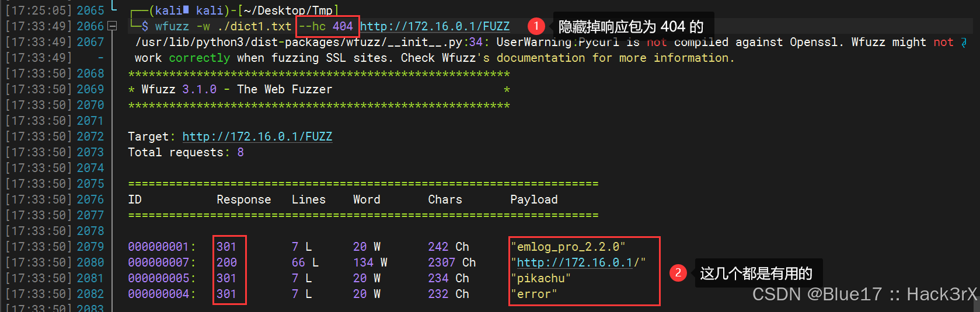Click the 200 response code

226,262
